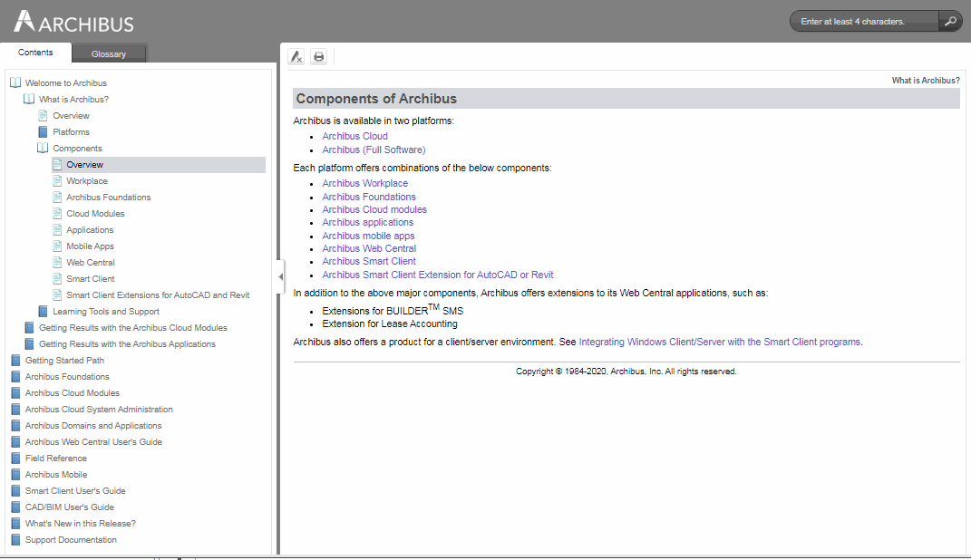The height and width of the screenshot is (560, 971).
Task: Select the Contents tab
Action: pyautogui.click(x=35, y=53)
